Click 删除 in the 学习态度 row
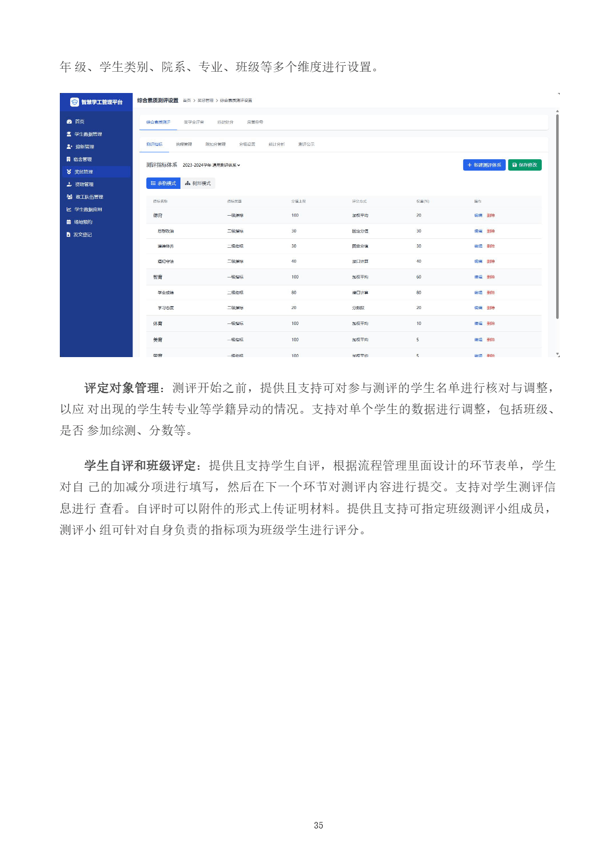Viewport: 613px width, 868px height. (491, 308)
